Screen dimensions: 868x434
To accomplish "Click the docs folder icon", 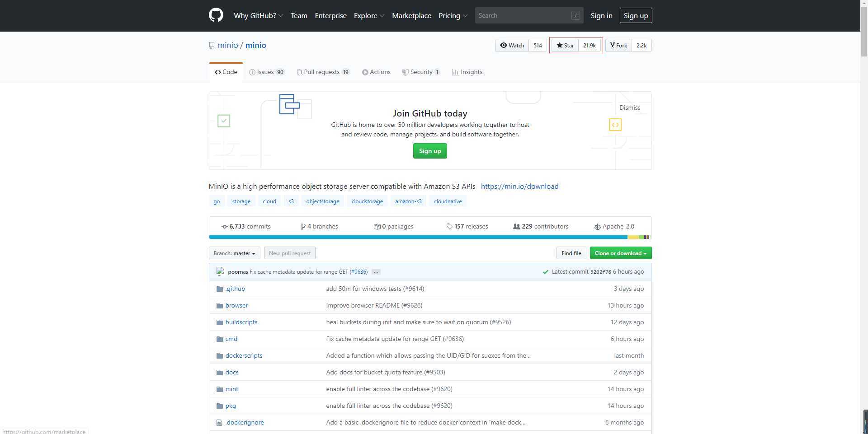I will (220, 373).
